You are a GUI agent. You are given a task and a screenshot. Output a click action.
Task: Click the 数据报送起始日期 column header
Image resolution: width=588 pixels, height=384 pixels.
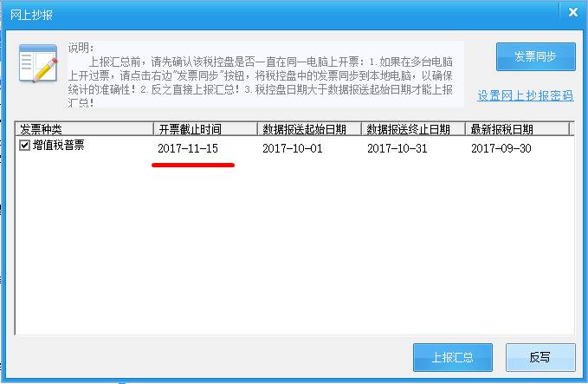309,129
